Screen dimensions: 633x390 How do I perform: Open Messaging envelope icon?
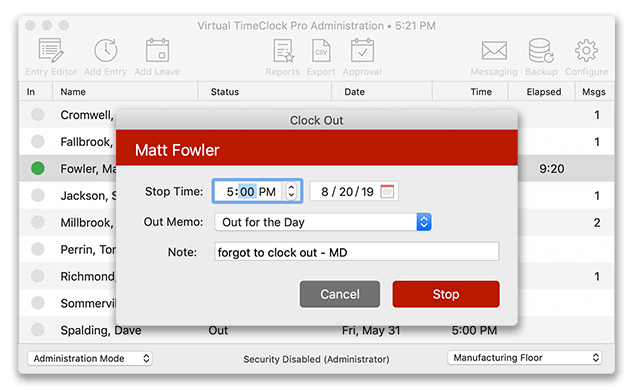point(494,51)
